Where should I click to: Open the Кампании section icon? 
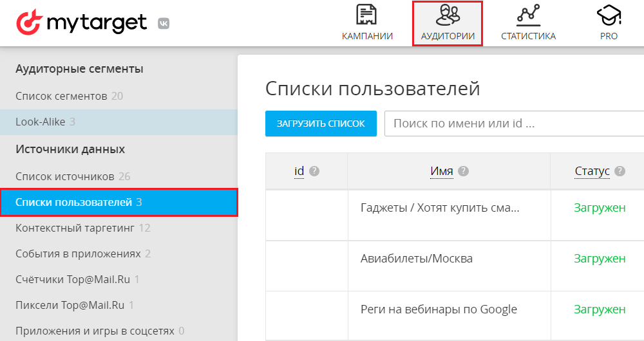pos(367,15)
